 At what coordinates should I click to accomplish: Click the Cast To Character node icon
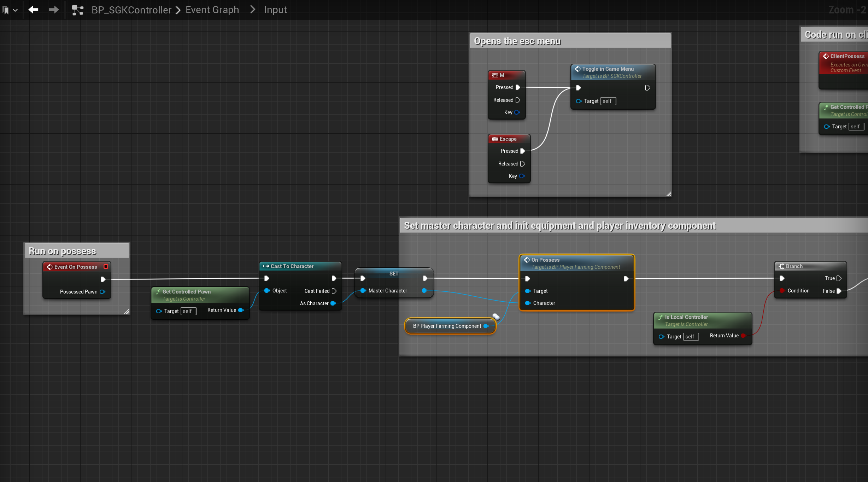point(266,266)
